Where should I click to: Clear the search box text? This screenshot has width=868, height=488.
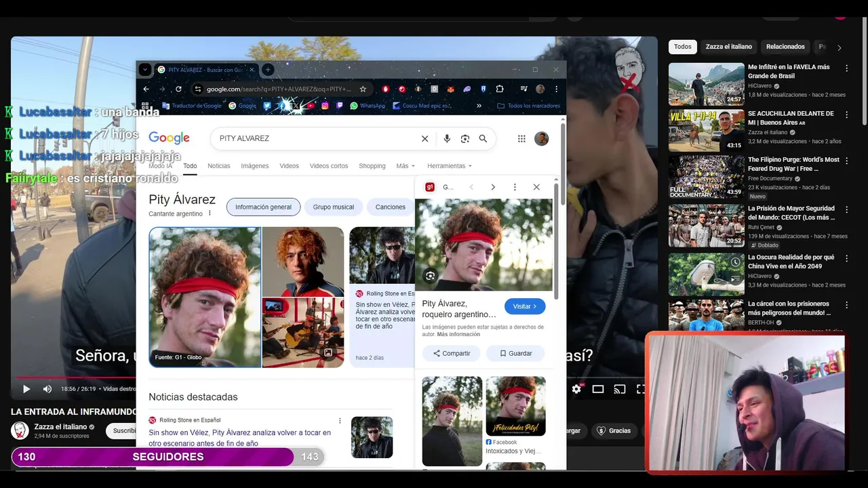coord(425,138)
